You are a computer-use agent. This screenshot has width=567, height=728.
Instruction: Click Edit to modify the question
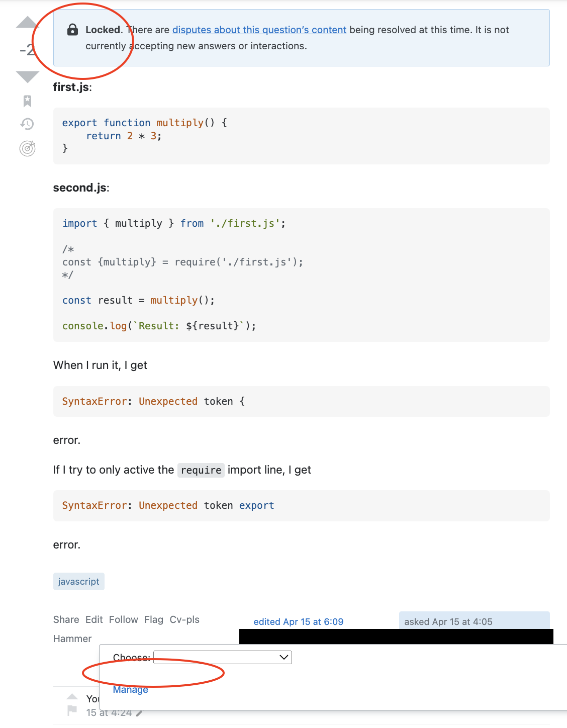tap(94, 619)
